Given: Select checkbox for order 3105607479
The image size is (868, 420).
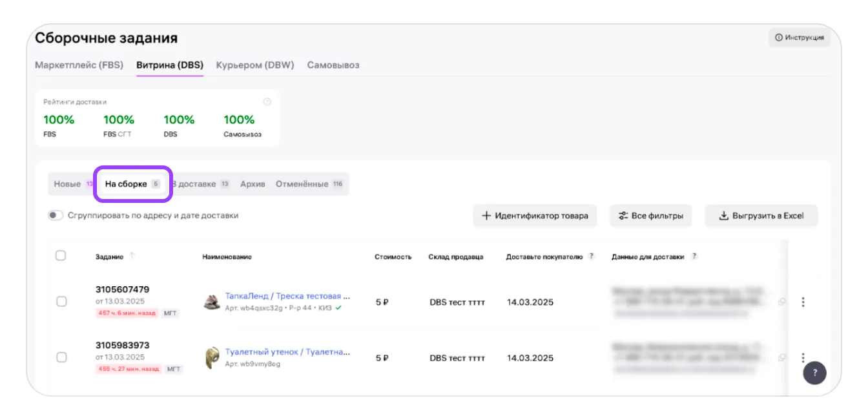Looking at the screenshot, I should tap(61, 302).
